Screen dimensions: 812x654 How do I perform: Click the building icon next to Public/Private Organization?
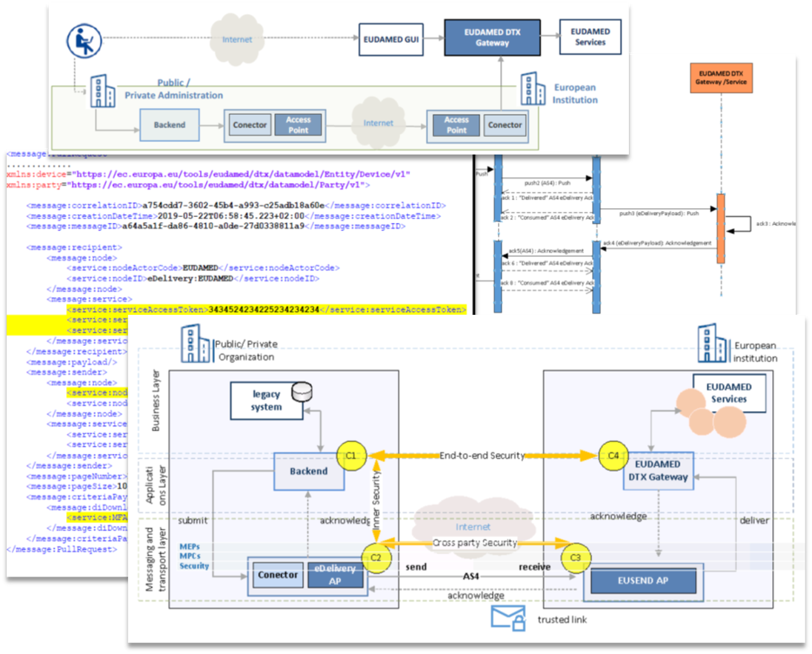197,344
